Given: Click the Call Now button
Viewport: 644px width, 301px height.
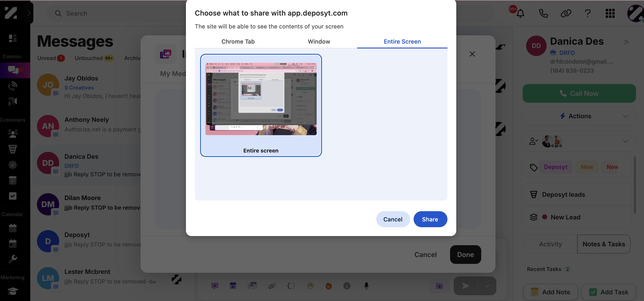Looking at the screenshot, I should coord(579,93).
